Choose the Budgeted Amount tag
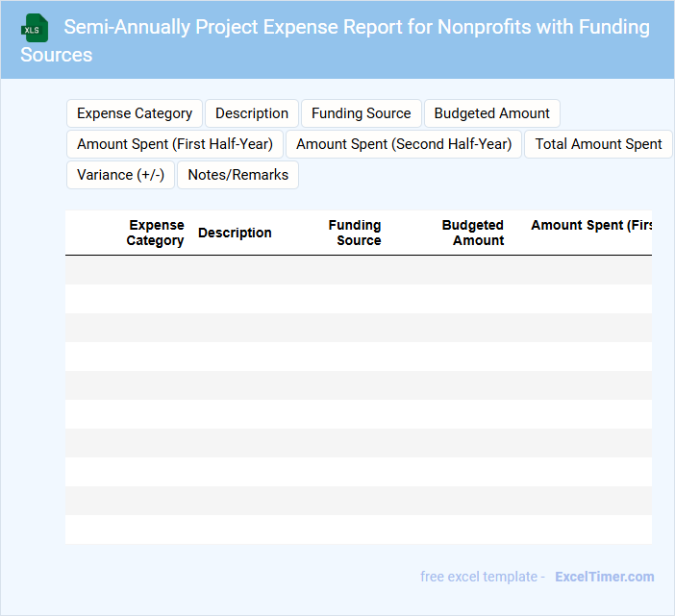Viewport: 675px width, 616px height. pyautogui.click(x=491, y=113)
